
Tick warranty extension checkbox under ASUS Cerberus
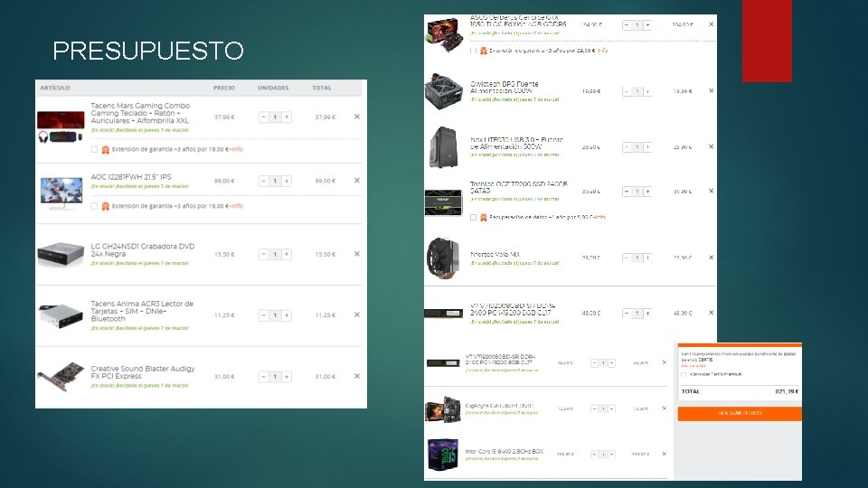tap(473, 51)
